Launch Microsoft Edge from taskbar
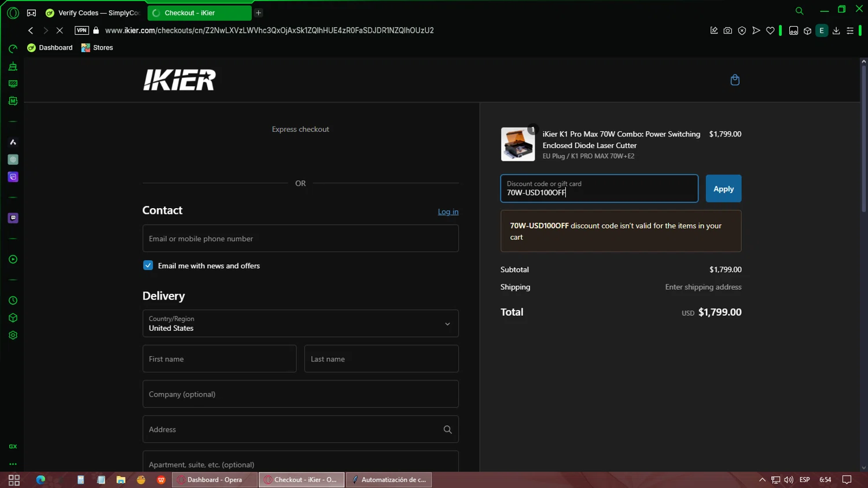Viewport: 868px width, 488px height. [41, 480]
